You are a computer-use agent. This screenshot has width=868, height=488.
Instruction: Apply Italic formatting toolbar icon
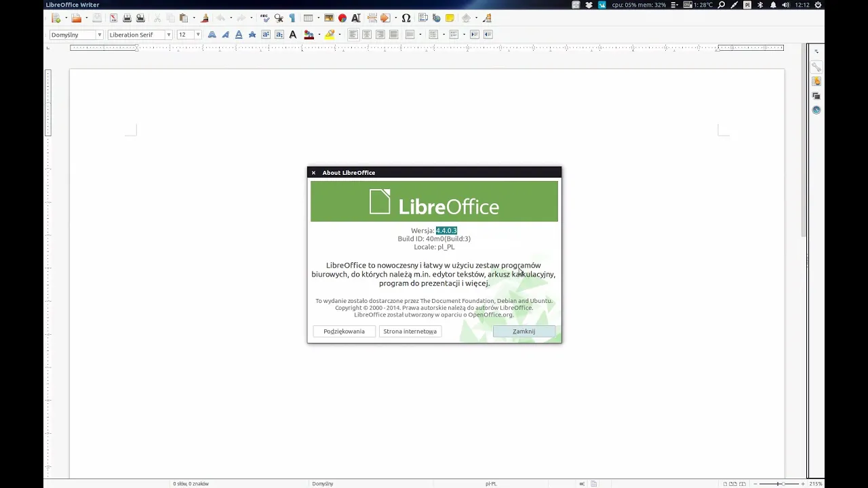pyautogui.click(x=225, y=35)
